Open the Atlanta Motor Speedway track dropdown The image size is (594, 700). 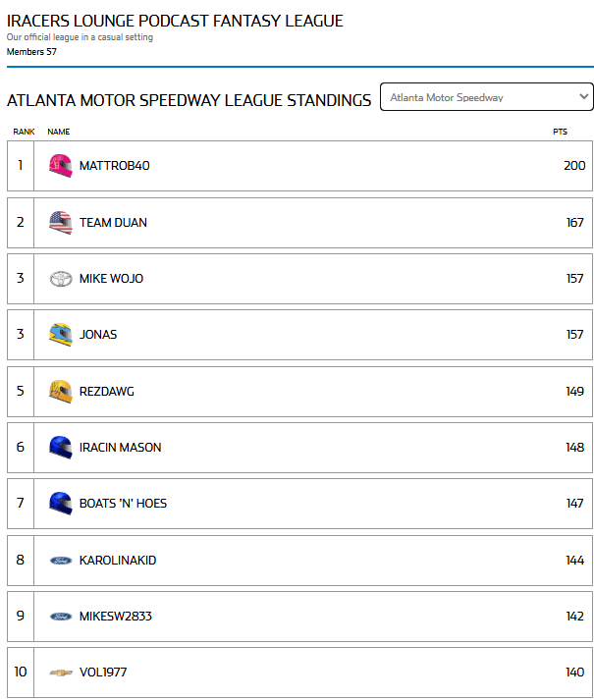[486, 96]
